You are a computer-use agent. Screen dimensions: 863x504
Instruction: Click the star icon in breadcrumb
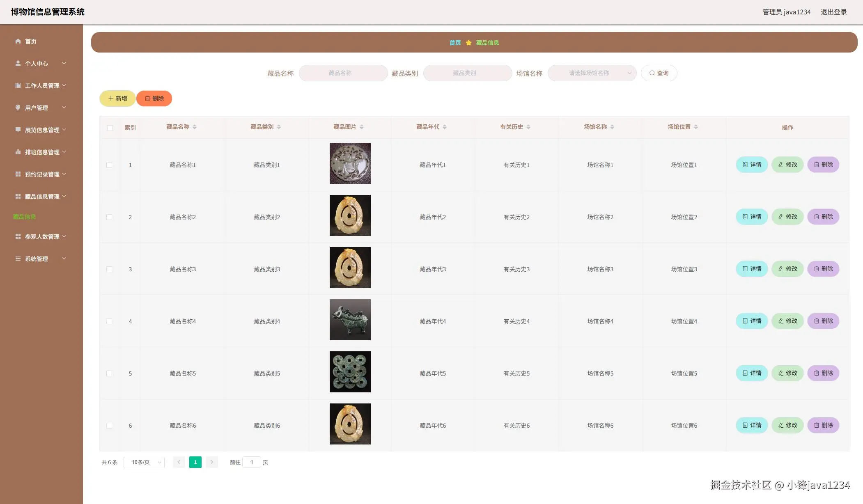[x=468, y=43]
